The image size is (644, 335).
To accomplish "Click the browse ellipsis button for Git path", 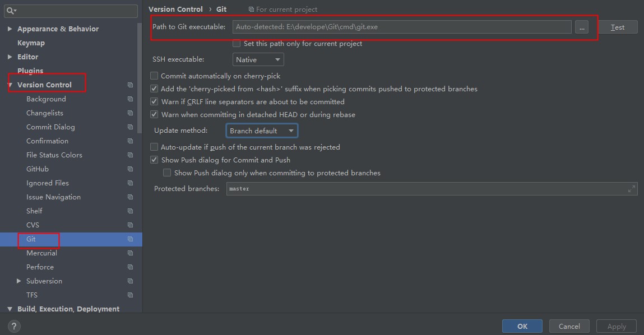I will [x=581, y=27].
